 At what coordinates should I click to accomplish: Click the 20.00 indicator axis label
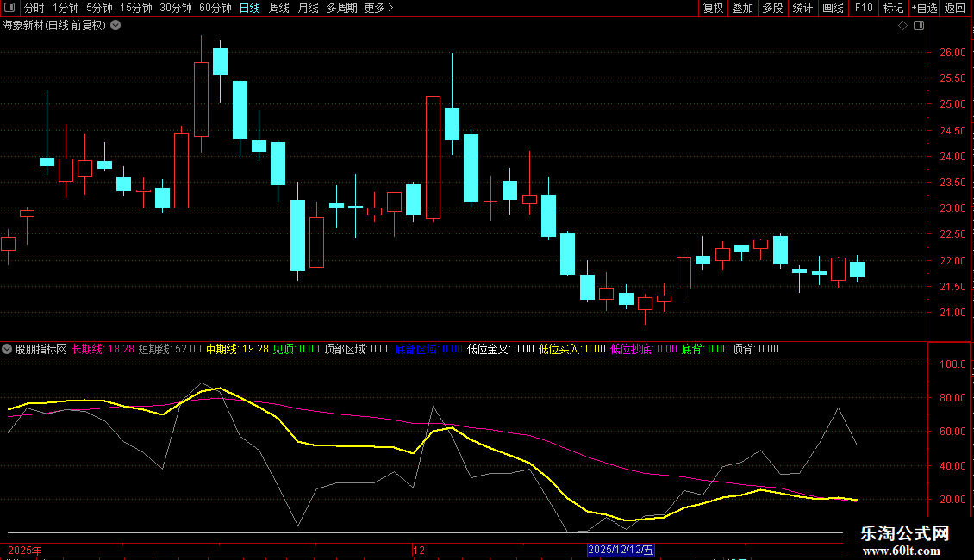[952, 499]
